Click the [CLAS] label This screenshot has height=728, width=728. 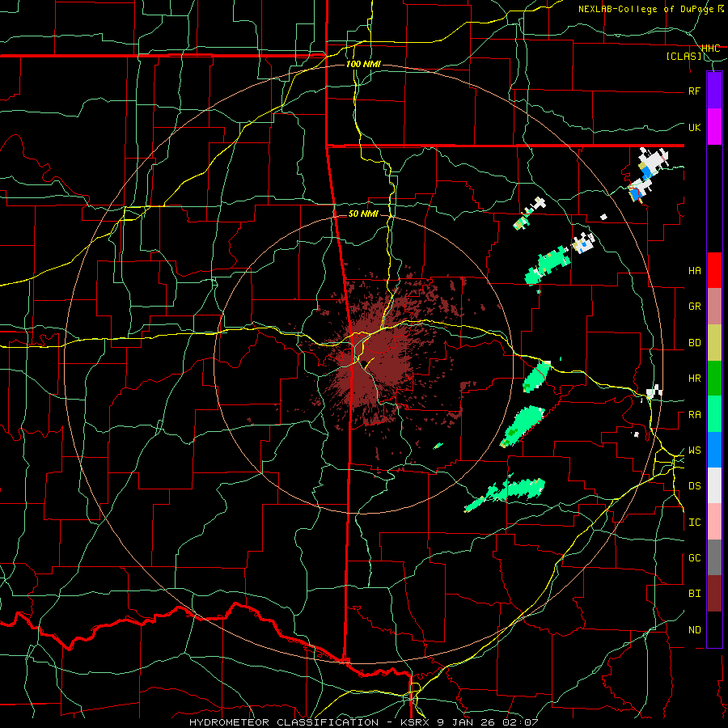coord(684,56)
